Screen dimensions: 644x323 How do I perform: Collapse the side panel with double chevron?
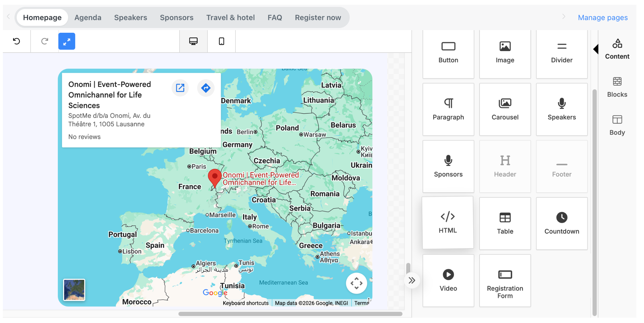click(412, 280)
